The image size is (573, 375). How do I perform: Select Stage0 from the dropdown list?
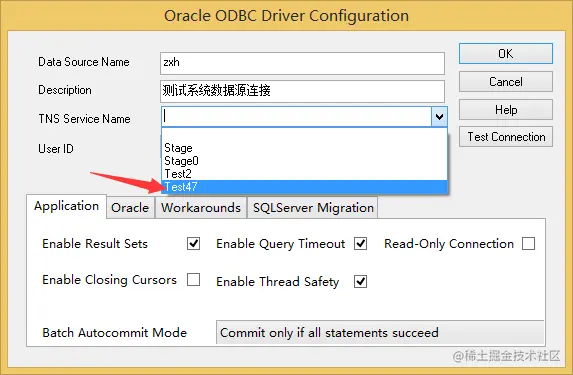point(304,161)
